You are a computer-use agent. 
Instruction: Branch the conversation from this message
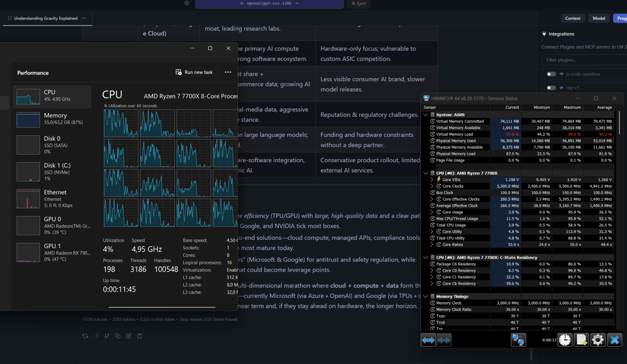tap(107, 336)
